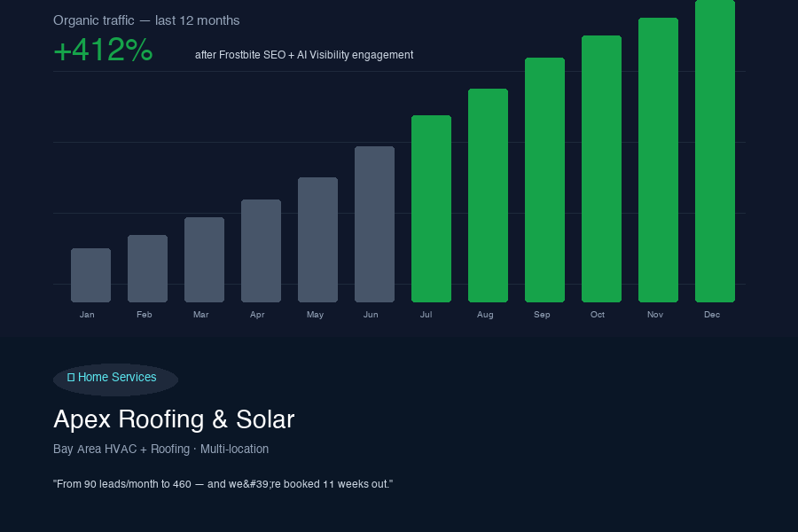Click the Jun axis label

(x=371, y=315)
